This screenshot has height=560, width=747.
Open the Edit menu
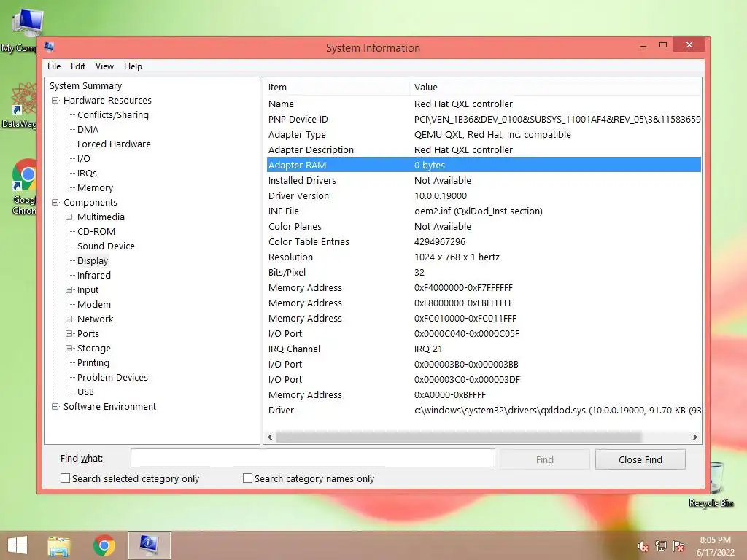[77, 66]
